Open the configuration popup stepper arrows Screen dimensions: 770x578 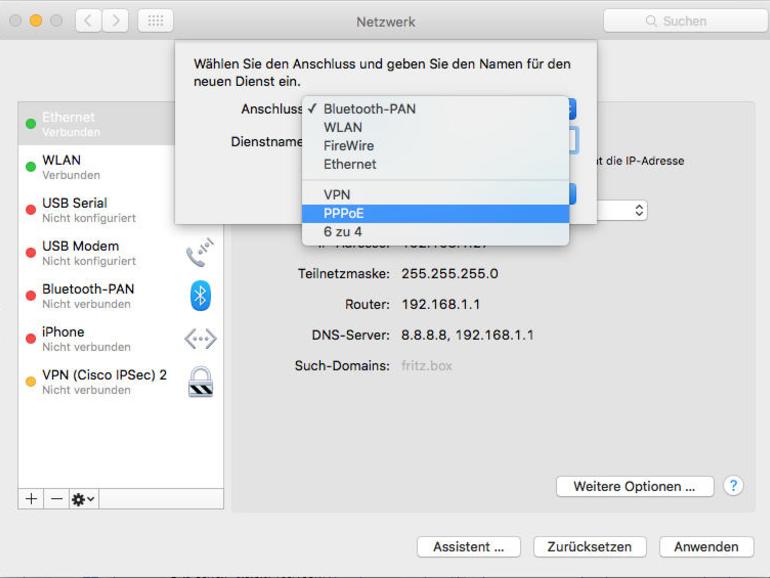pyautogui.click(x=639, y=210)
